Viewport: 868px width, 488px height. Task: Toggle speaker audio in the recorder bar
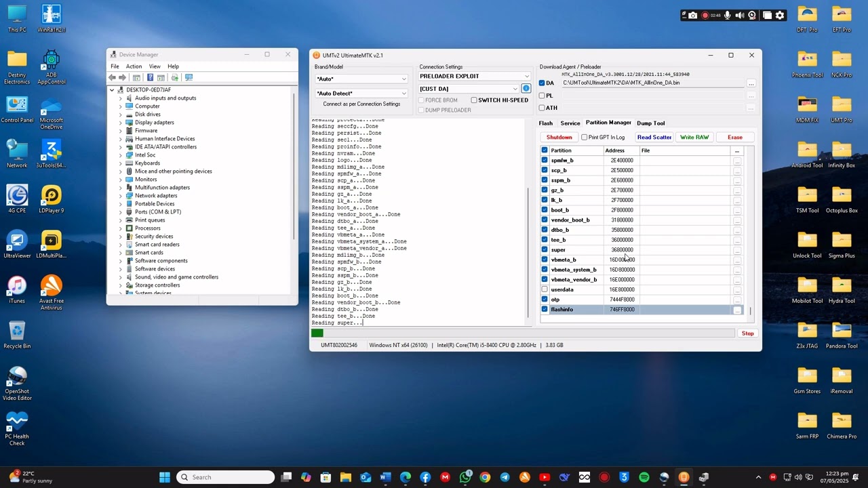click(740, 15)
